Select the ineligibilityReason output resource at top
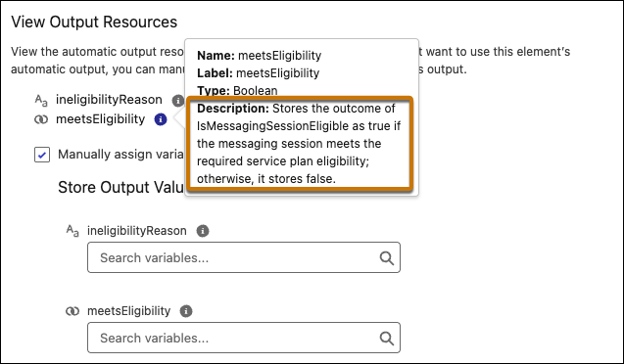Screen dimensions: 624x364 coord(109,100)
